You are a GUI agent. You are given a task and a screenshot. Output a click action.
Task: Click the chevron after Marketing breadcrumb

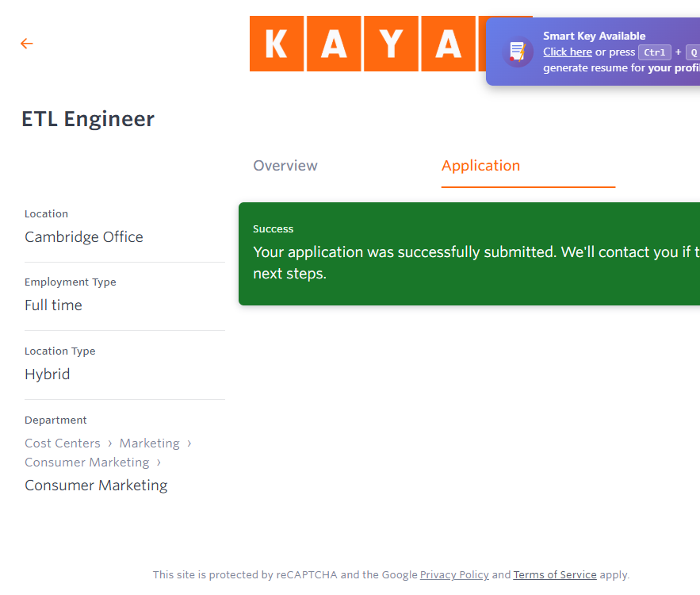click(189, 443)
